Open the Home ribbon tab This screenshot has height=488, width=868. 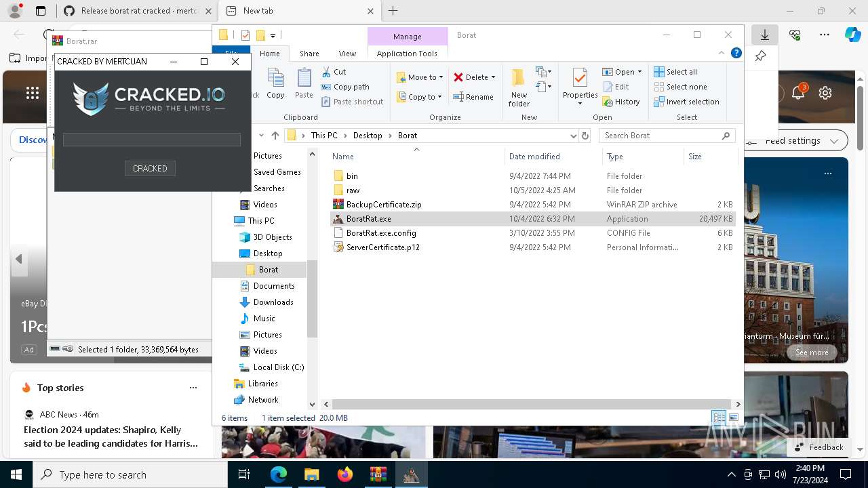click(269, 54)
